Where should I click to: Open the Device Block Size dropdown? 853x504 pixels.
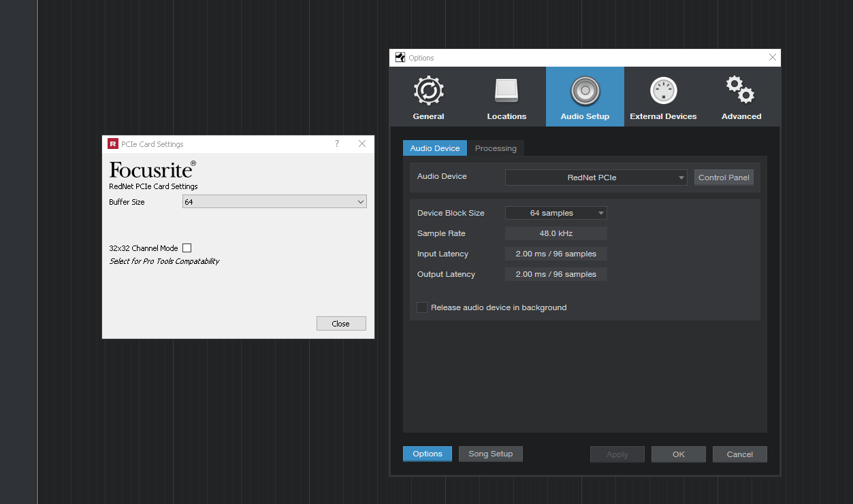[x=556, y=213]
